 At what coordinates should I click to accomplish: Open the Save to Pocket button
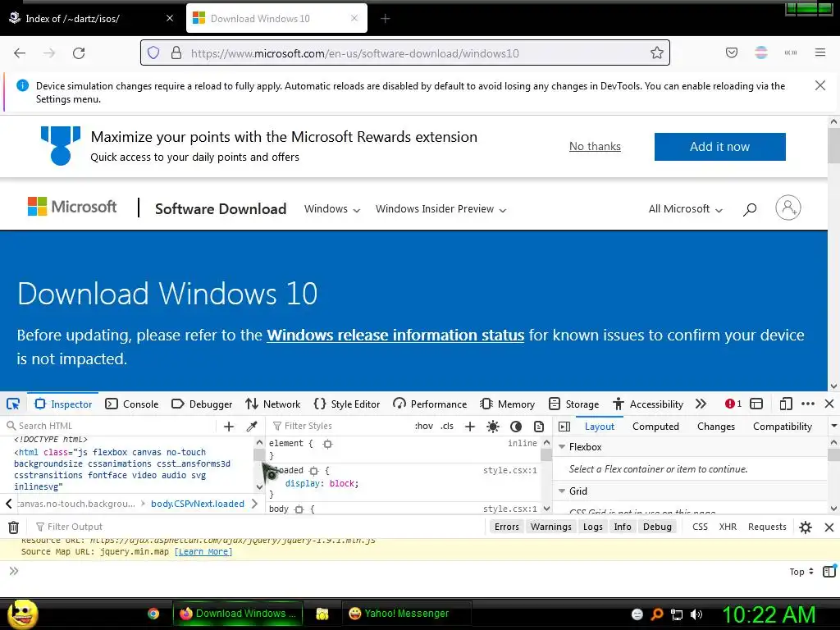[x=732, y=52]
